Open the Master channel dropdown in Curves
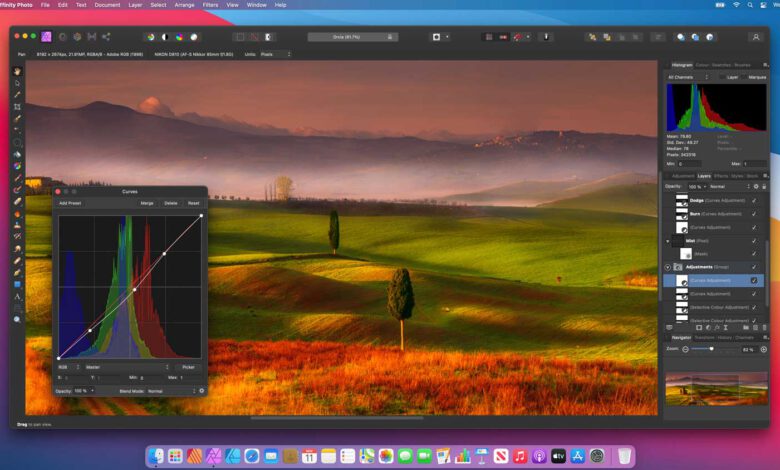Screen dimensions: 780x470 127,367
